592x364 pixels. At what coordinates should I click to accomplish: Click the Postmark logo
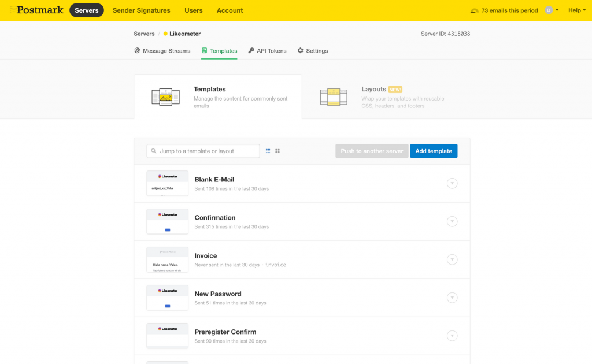[36, 10]
